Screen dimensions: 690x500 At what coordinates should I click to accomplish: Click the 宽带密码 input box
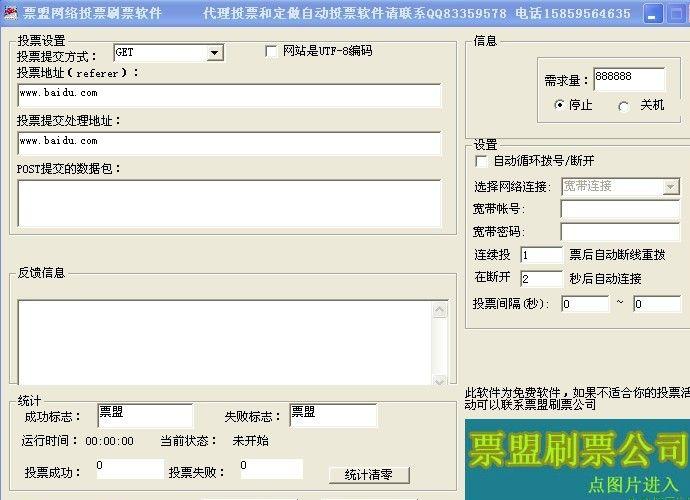(x=619, y=232)
